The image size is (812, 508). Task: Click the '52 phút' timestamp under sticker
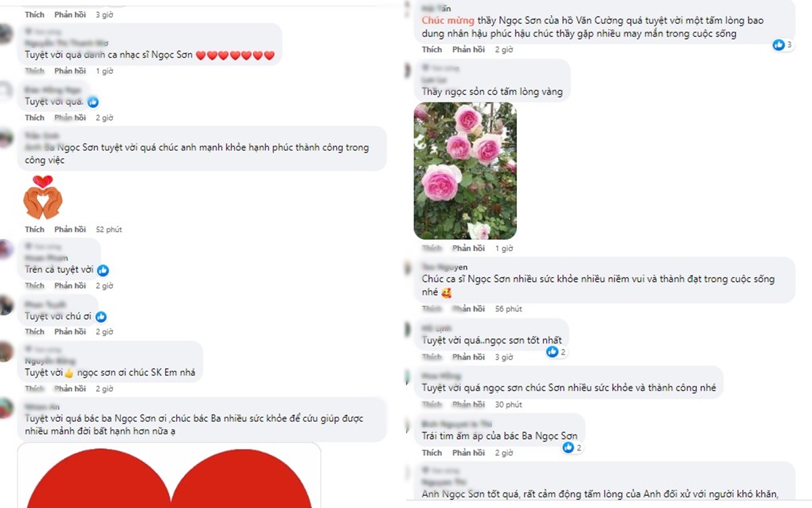click(x=109, y=230)
